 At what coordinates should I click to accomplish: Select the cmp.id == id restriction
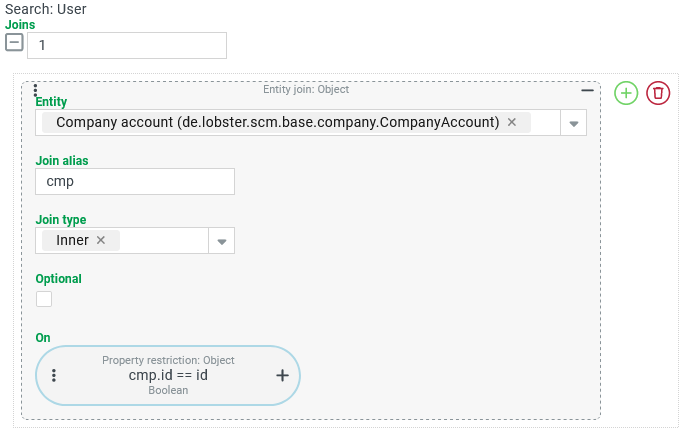(x=168, y=375)
